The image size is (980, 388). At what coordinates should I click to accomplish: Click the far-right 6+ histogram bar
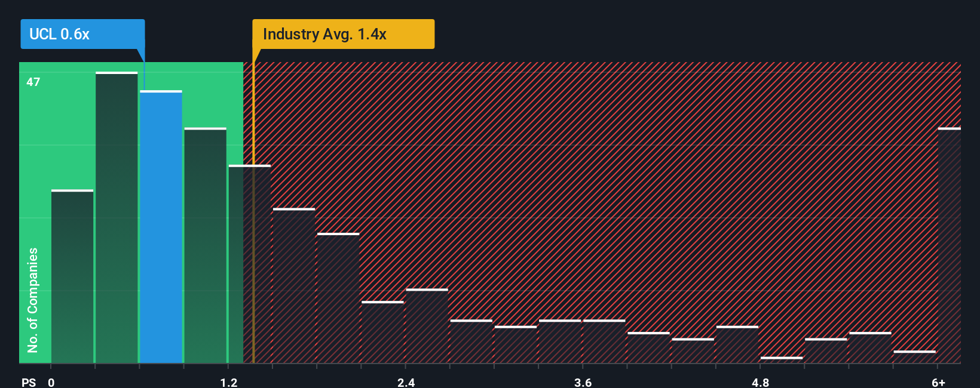pyautogui.click(x=950, y=245)
